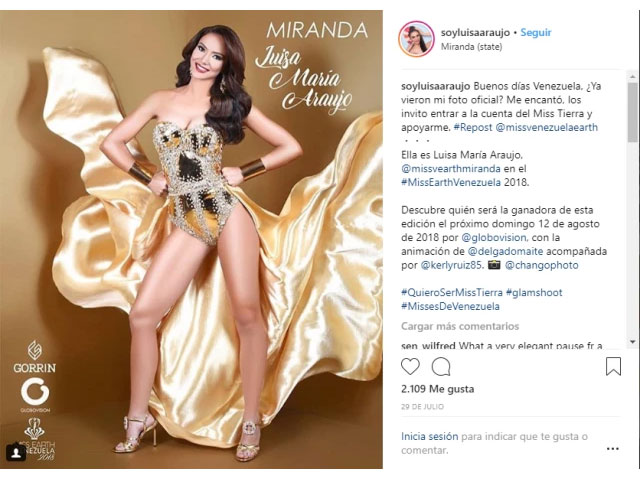Open #MissEarthVenezuela hashtag
Image resolution: width=640 pixels, height=480 pixels.
point(451,182)
